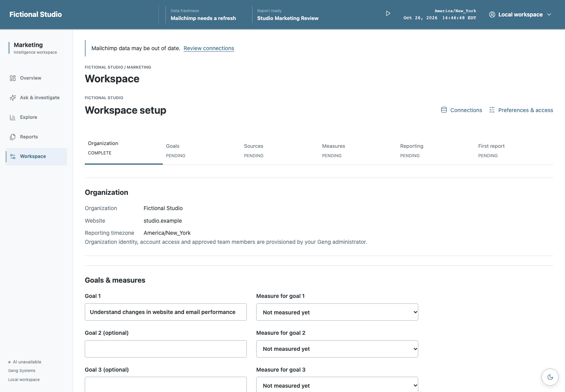The image size is (565, 392).
Task: Open Preferences & access link
Action: pos(521,110)
